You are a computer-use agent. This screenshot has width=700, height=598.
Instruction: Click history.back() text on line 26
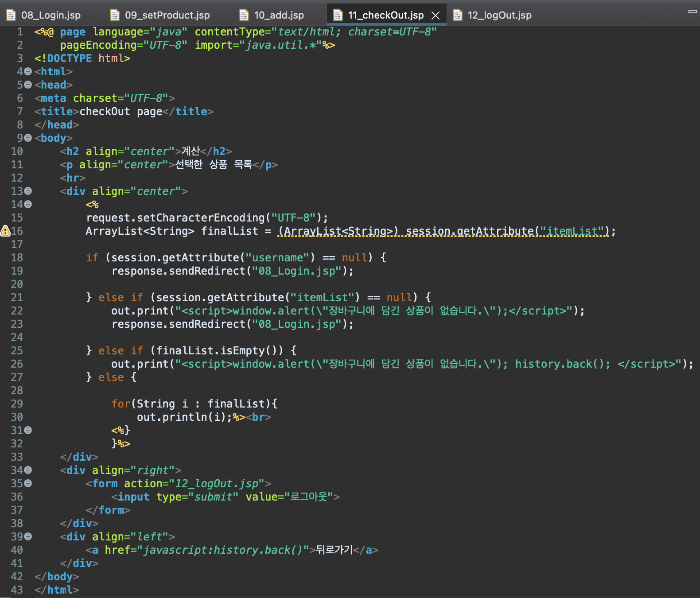click(560, 364)
